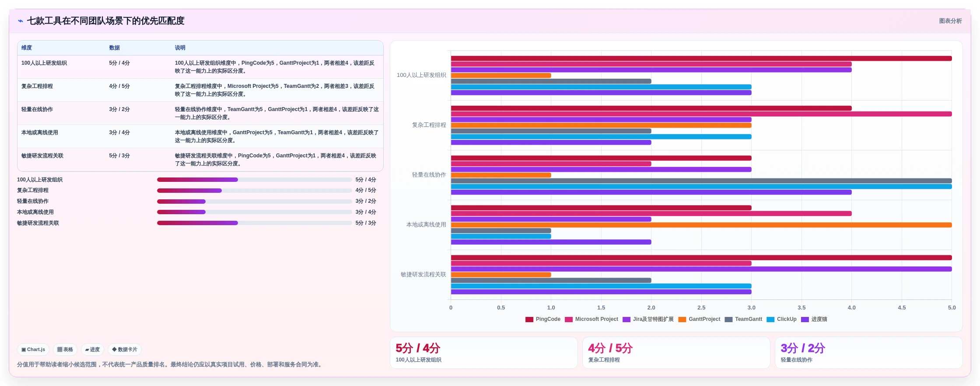Click the progress bar for 复杂工程排程
980x386 pixels.
coord(254,191)
